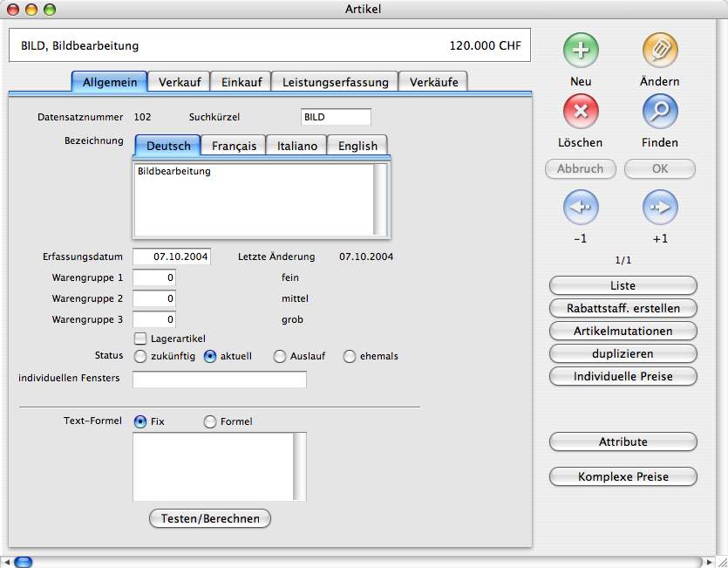Image resolution: width=728 pixels, height=568 pixels.
Task: Go to previous record with left arrow
Action: click(581, 208)
